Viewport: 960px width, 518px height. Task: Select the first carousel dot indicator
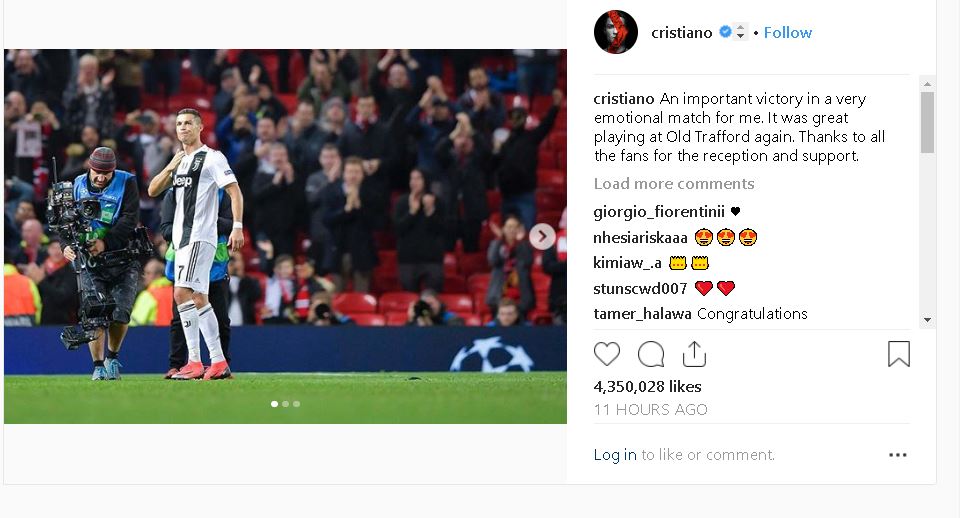click(x=274, y=404)
